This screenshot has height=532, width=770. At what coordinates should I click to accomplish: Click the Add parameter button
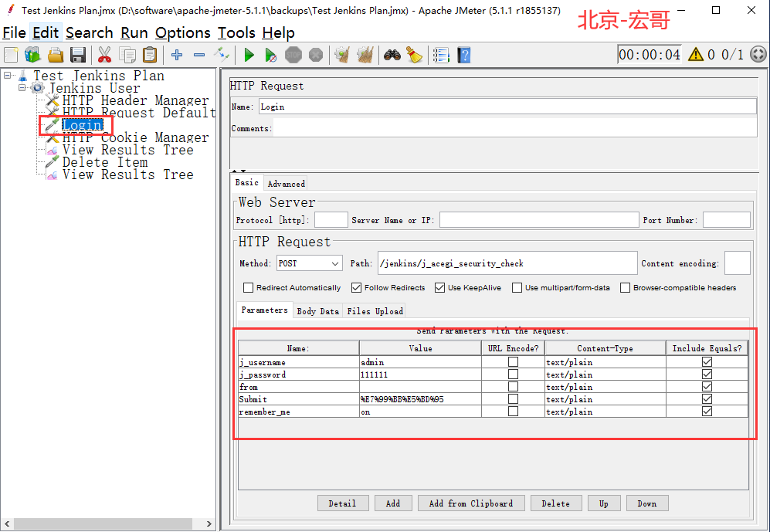[393, 503]
